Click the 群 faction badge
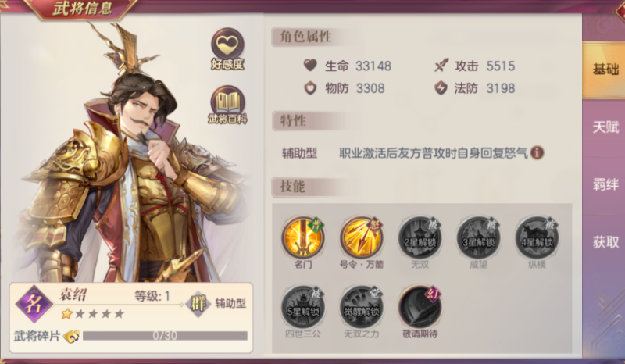This screenshot has width=625, height=364. (x=198, y=304)
